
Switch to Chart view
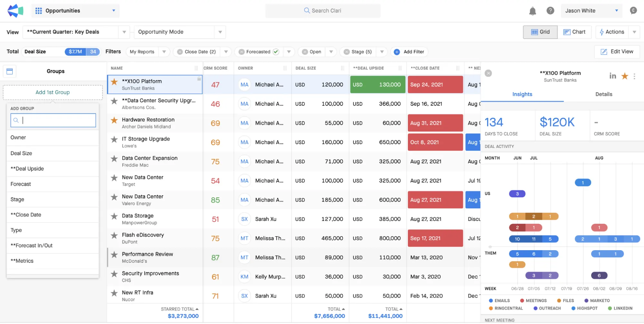pos(574,32)
